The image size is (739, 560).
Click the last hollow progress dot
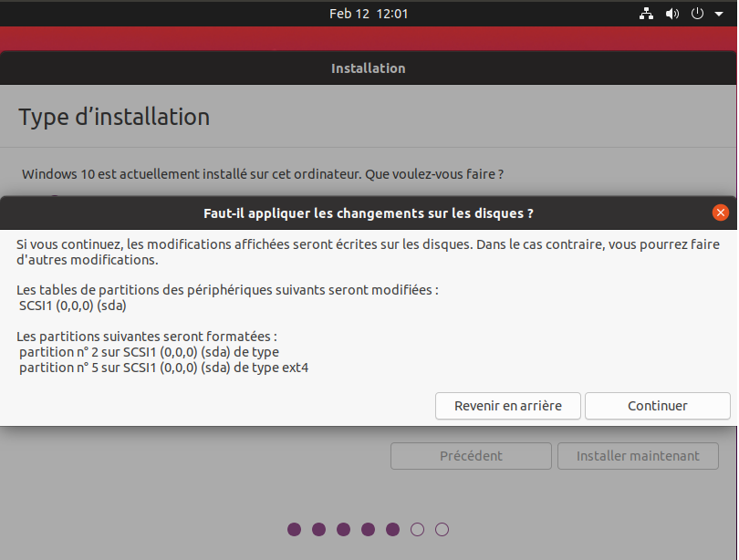442,529
